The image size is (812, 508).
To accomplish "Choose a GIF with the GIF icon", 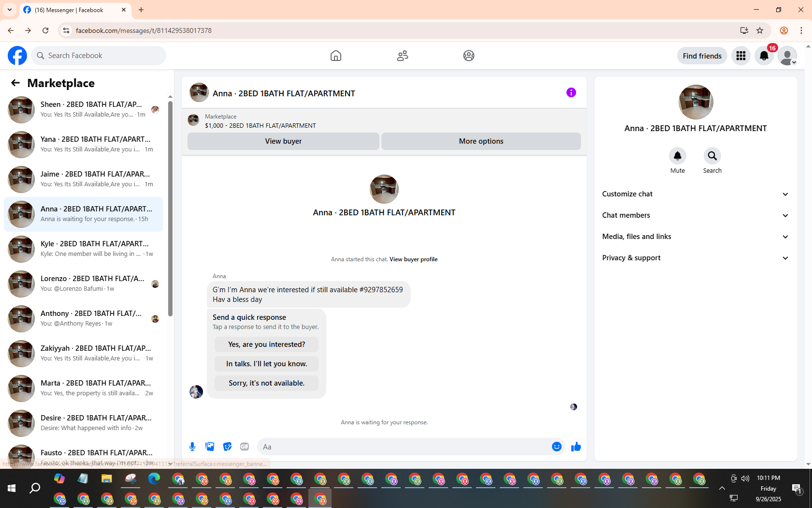I will point(245,447).
